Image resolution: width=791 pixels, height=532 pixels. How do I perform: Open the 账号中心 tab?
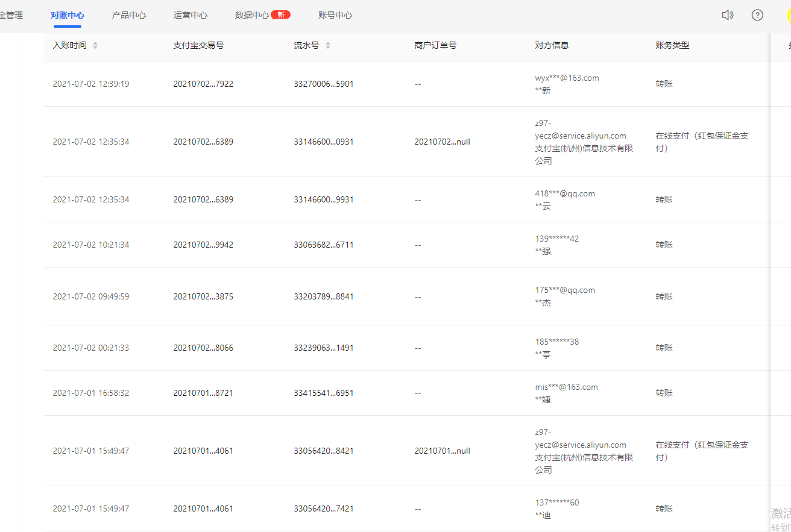tap(335, 15)
